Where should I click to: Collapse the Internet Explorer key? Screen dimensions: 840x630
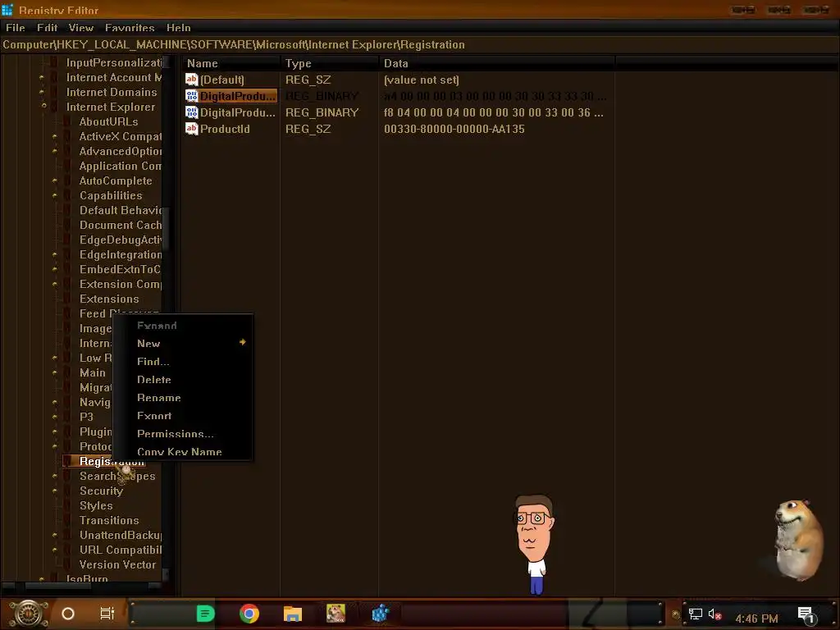44,107
